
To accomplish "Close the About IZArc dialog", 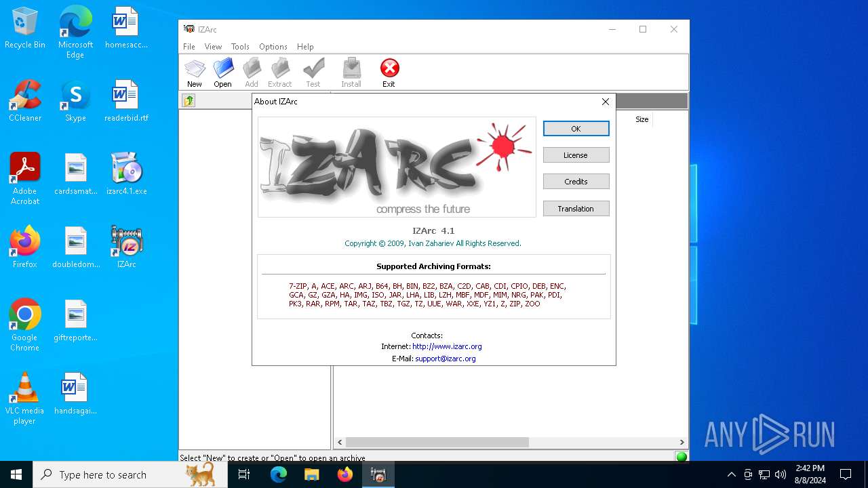I will point(606,102).
